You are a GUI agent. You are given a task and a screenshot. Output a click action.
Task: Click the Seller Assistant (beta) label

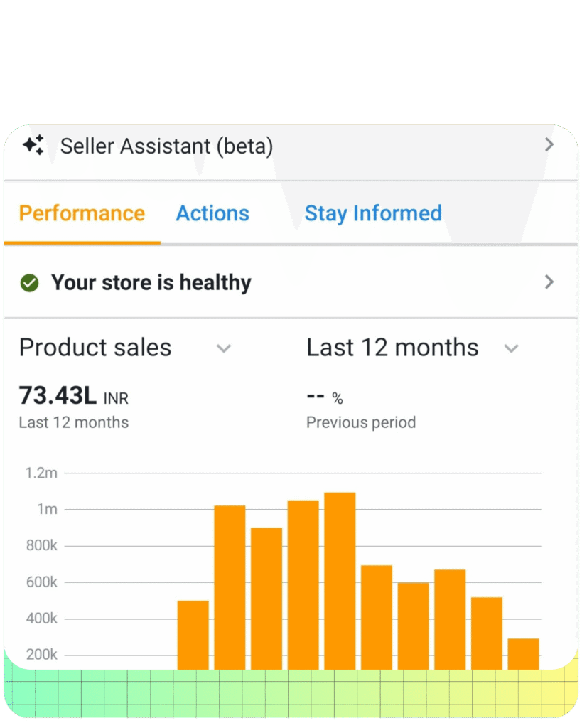pyautogui.click(x=166, y=146)
